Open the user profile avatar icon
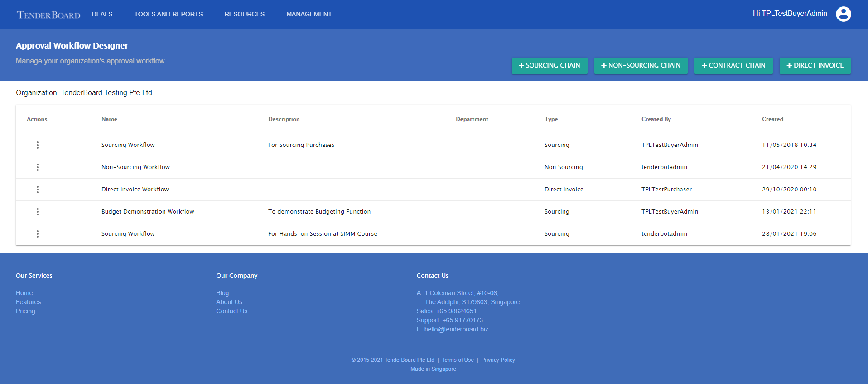Viewport: 868px width, 384px height. tap(843, 14)
